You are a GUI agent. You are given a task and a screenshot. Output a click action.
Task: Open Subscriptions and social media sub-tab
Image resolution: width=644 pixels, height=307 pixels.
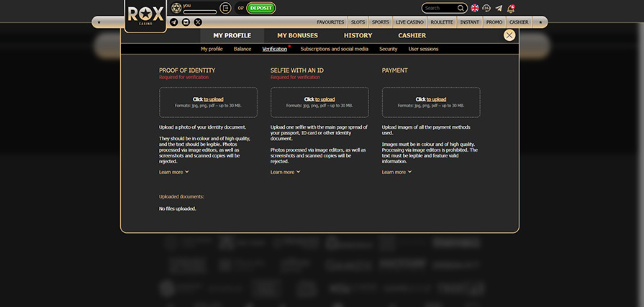(335, 49)
